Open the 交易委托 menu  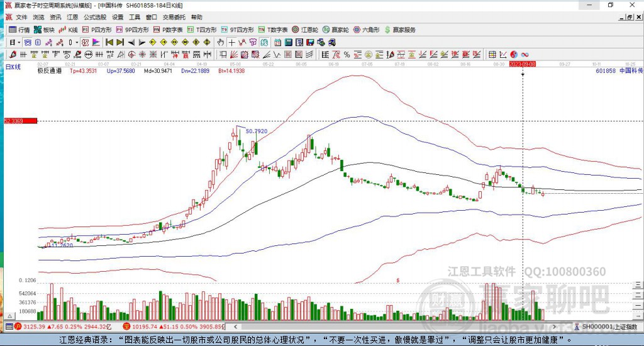[x=174, y=17]
